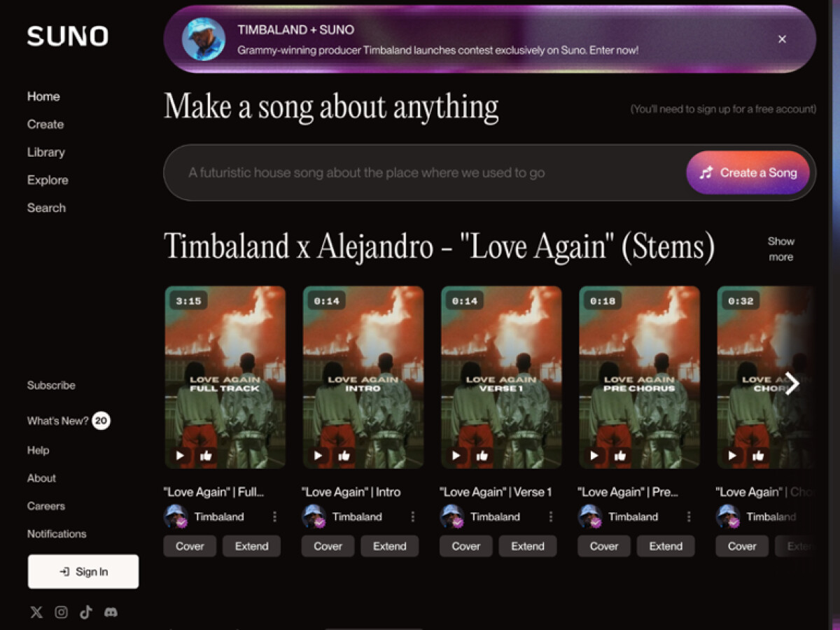840x630 pixels.
Task: Dismiss the Timbaland + Suno banner
Action: point(783,39)
